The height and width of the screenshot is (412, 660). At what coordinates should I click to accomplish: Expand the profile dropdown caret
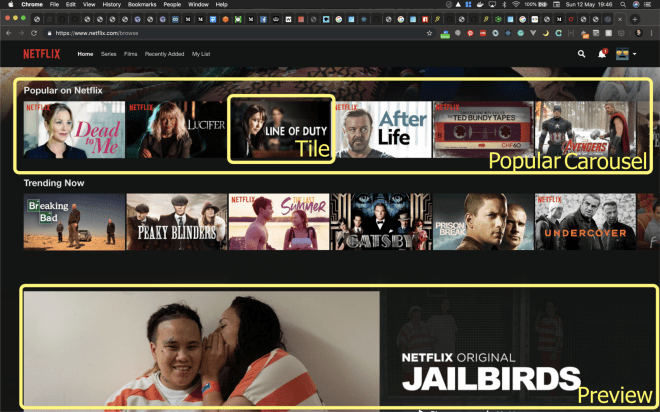[634, 54]
